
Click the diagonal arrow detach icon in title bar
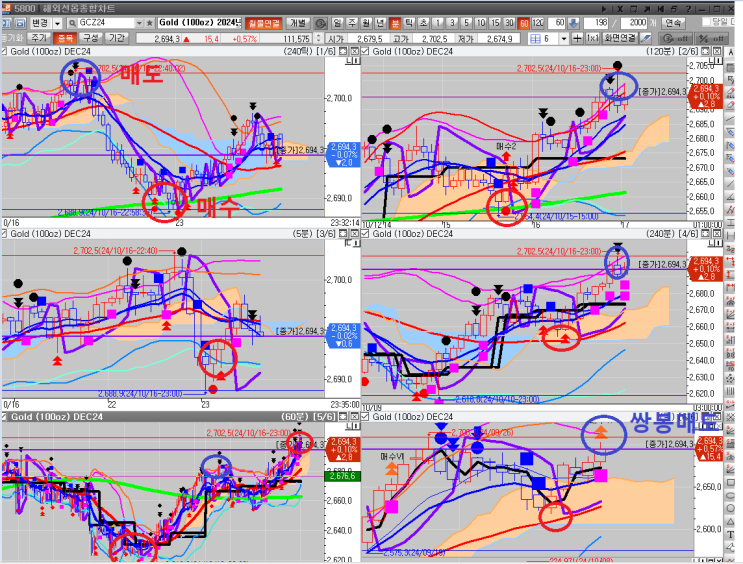pyautogui.click(x=646, y=9)
